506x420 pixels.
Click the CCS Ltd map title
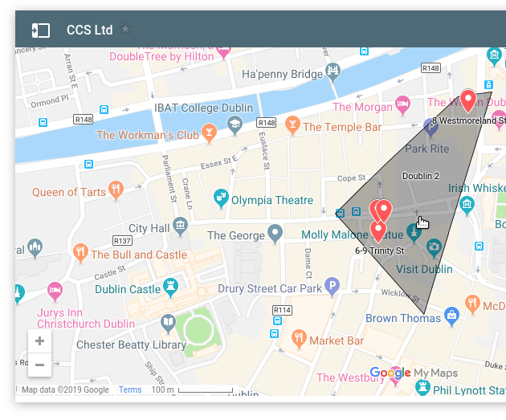(x=90, y=30)
